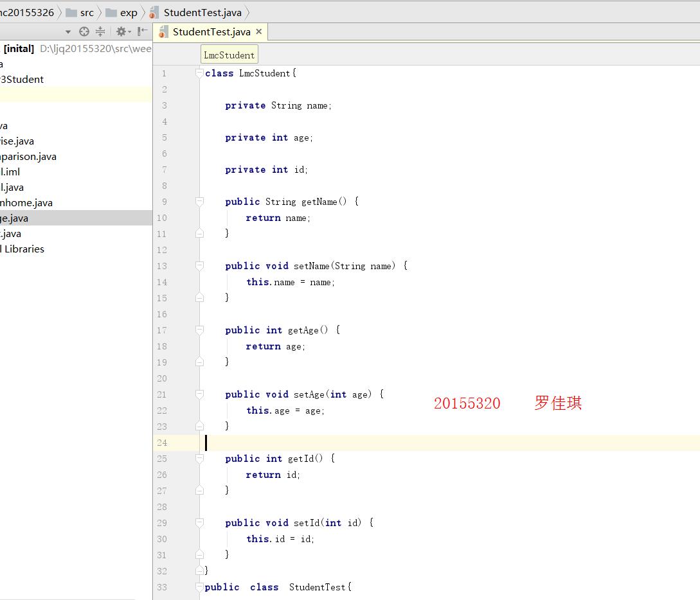Click fold end marker on line 11
This screenshot has width=700, height=600.
pos(199,233)
